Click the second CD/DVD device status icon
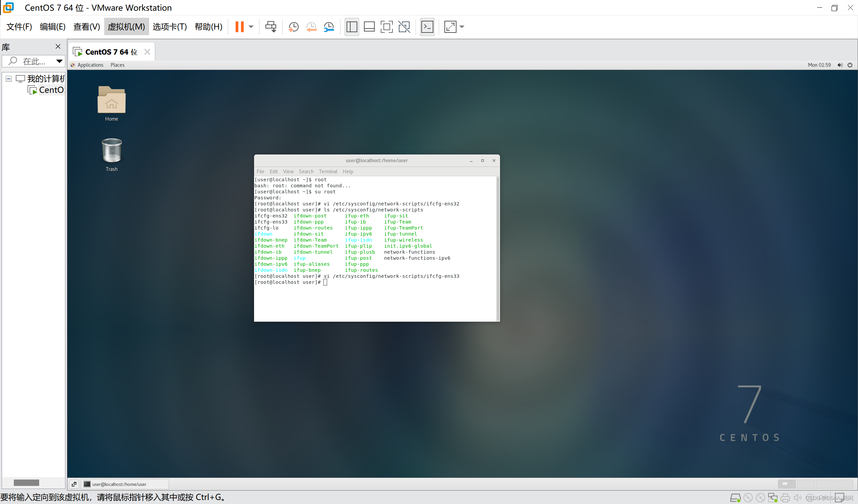Viewport: 858px width, 504px height. point(760,498)
